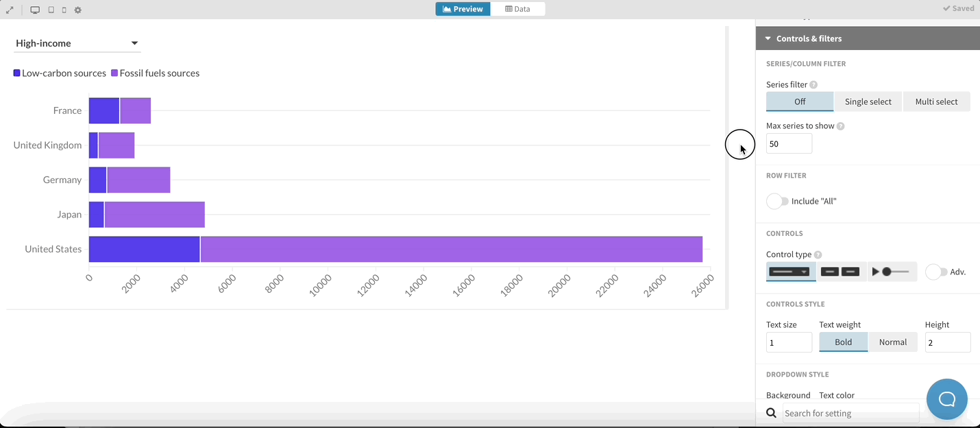Turn off the Series filter

800,101
